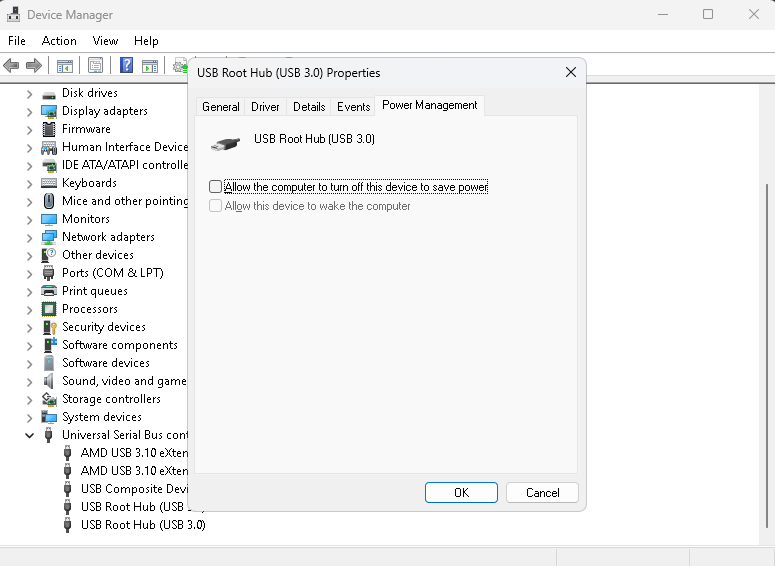775x566 pixels.
Task: Switch to the Driver tab
Action: 265,107
